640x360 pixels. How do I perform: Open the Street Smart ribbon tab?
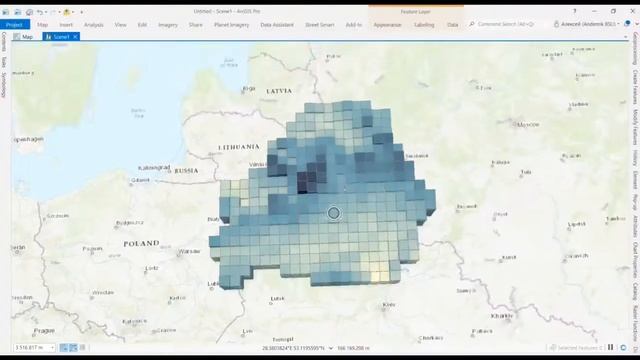point(320,24)
